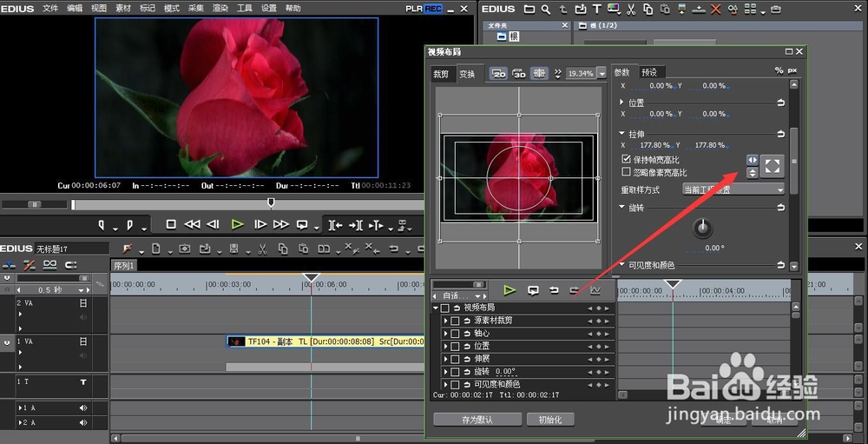Click the timeline New sequence icon

coord(156,249)
